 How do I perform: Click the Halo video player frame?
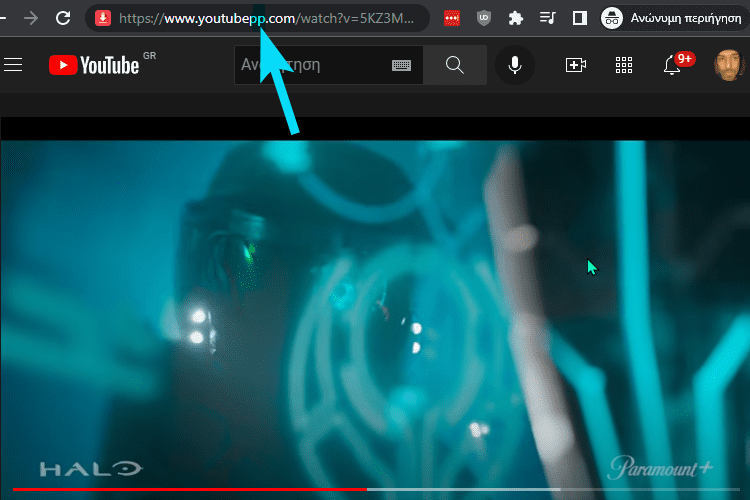[375, 311]
